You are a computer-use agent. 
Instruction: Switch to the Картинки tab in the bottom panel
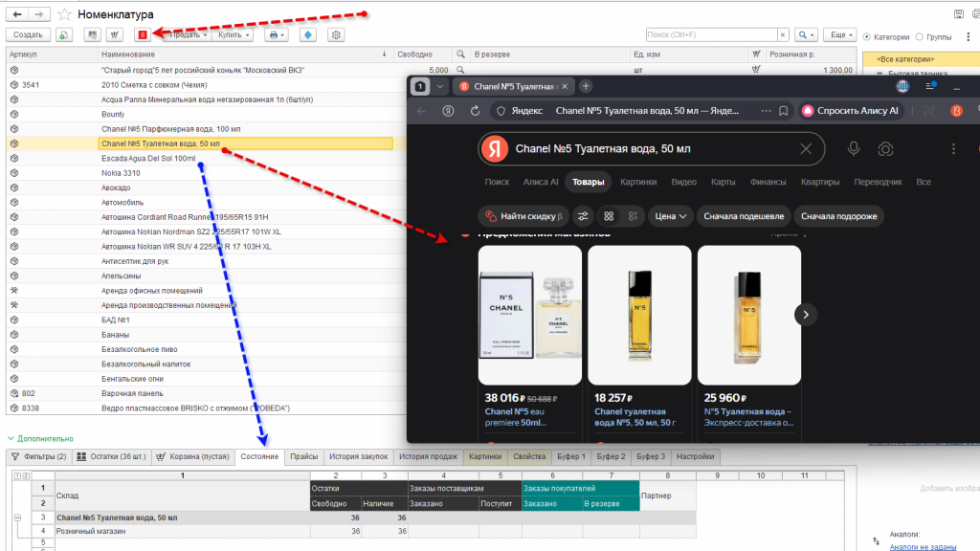485,456
